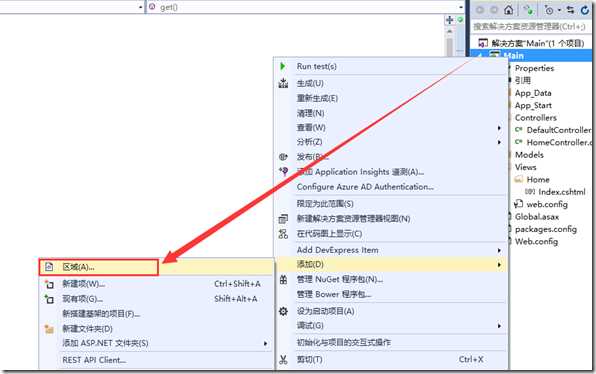Expand the 添加 ASP.NET 文件夹(S) submenu arrow
This screenshot has height=374, width=596.
[x=266, y=344]
